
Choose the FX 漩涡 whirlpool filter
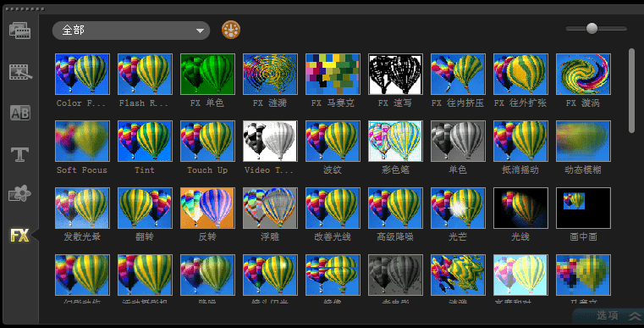(x=583, y=74)
